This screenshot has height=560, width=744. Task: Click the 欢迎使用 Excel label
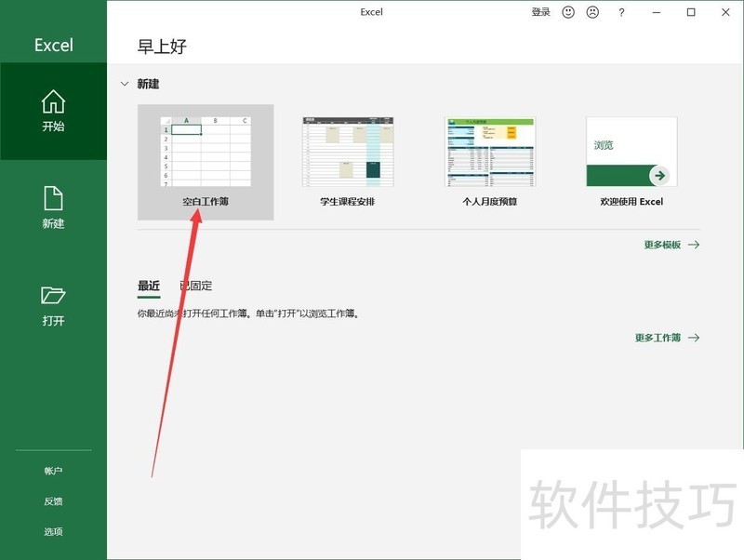631,202
